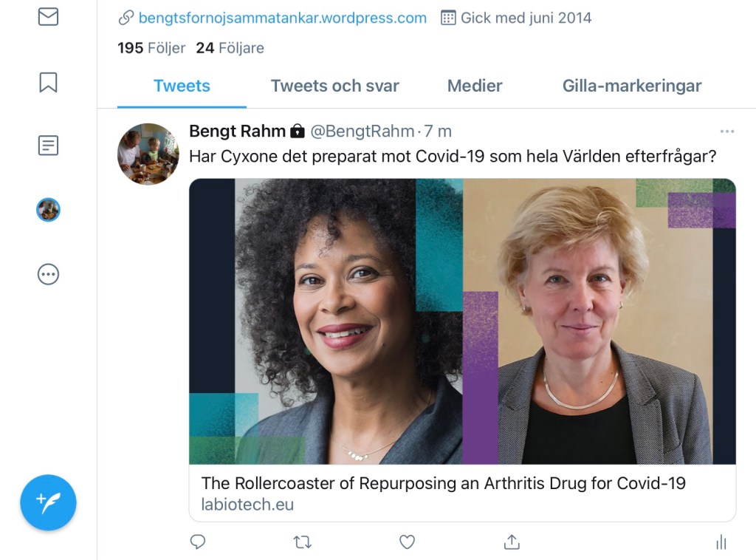Open Bookmarks icon in sidebar
The width and height of the screenshot is (756, 560).
point(48,82)
